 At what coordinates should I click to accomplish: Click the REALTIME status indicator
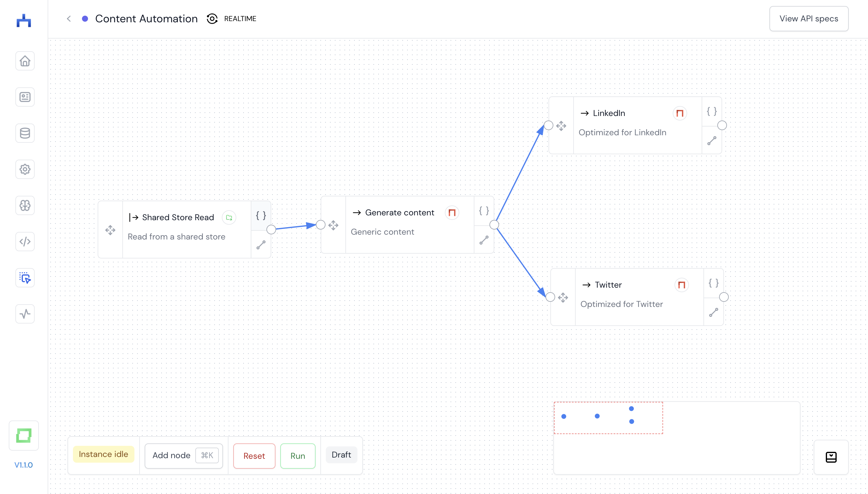pos(232,18)
